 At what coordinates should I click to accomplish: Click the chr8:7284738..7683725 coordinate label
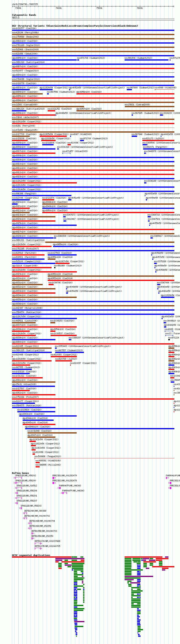25,4
